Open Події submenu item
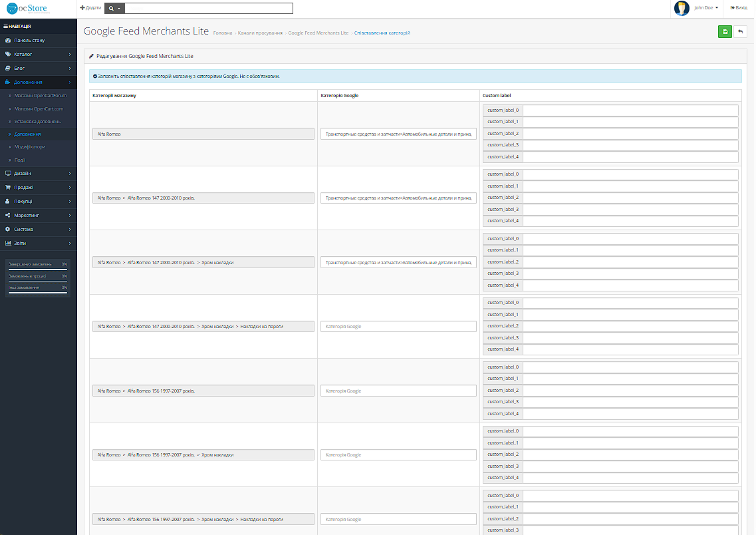The image size is (756, 535). point(19,160)
